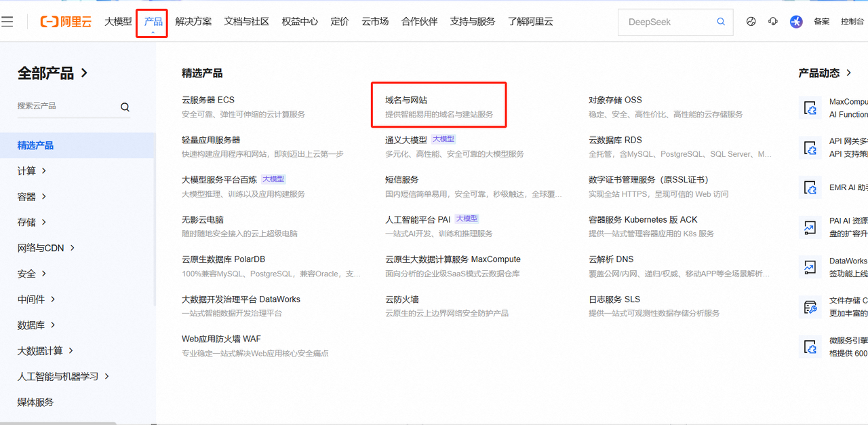
Task: Expand the 网络与CDN category
Action: 46,248
